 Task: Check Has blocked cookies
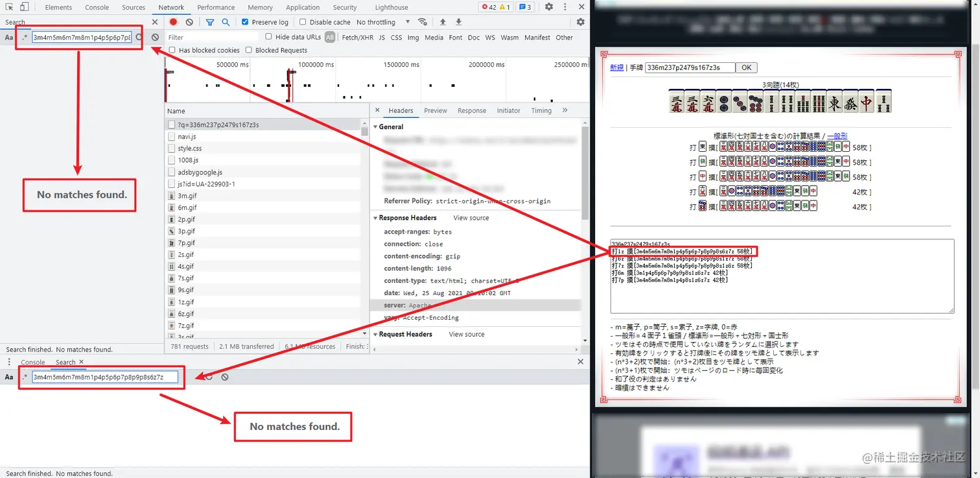172,50
